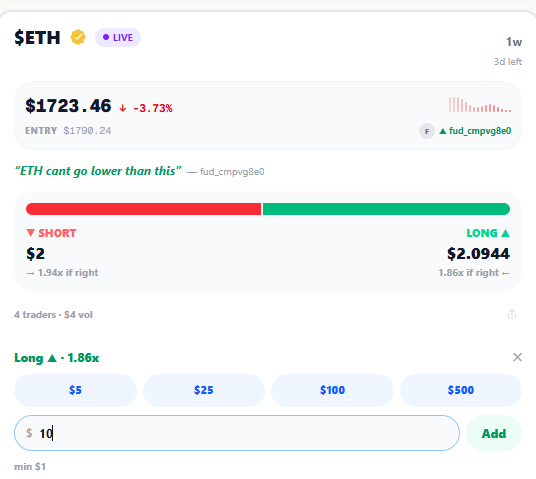Click the "1.86x if right" long payout
Screen dimensions: 536x479
click(x=474, y=273)
